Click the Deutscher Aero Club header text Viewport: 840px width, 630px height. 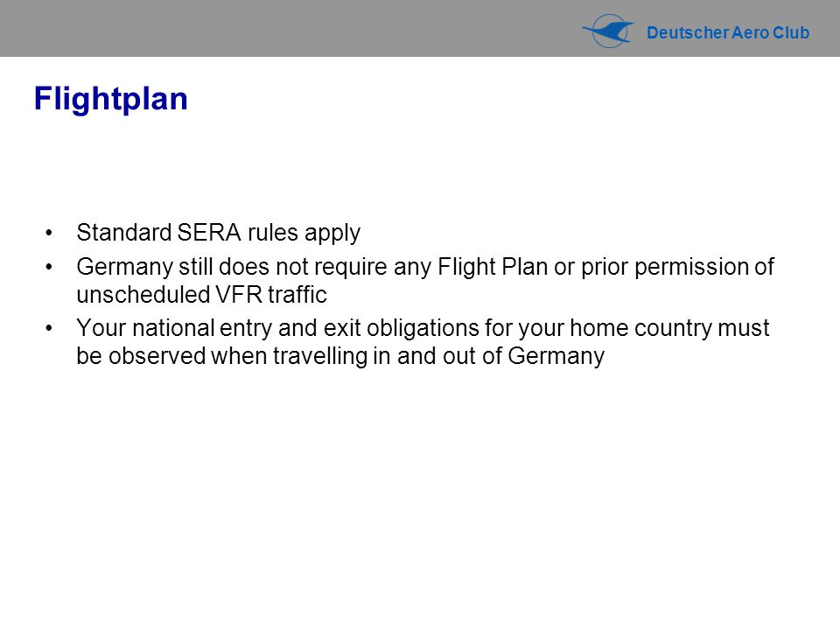[x=728, y=32]
